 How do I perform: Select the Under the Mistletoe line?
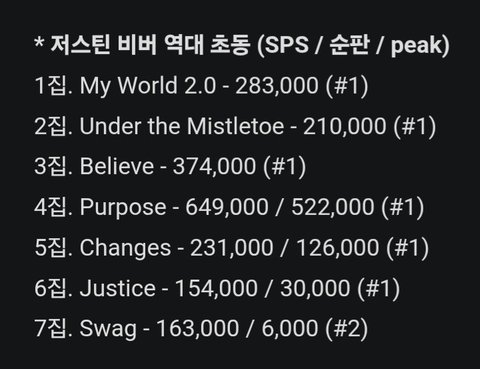(235, 126)
